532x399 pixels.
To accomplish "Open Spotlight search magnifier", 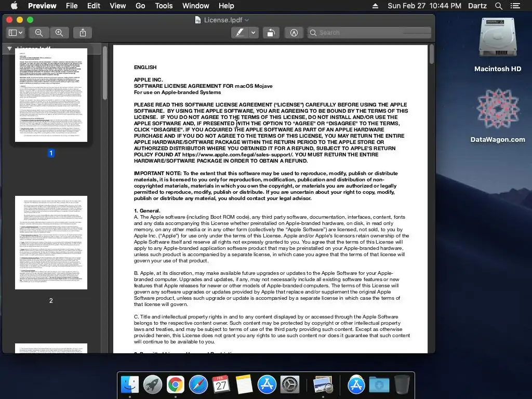I will (x=498, y=6).
